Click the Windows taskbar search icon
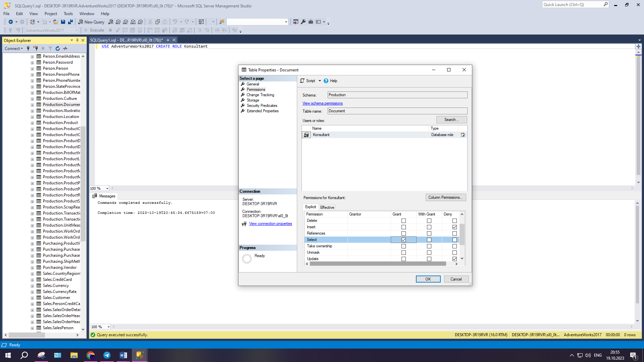Screen dimensions: 644x362 [24, 355]
